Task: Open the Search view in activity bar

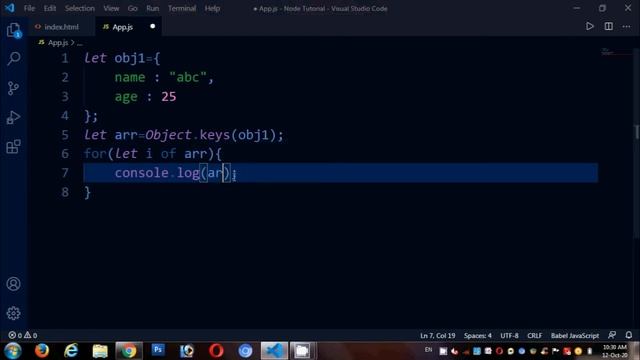Action: 13,58
